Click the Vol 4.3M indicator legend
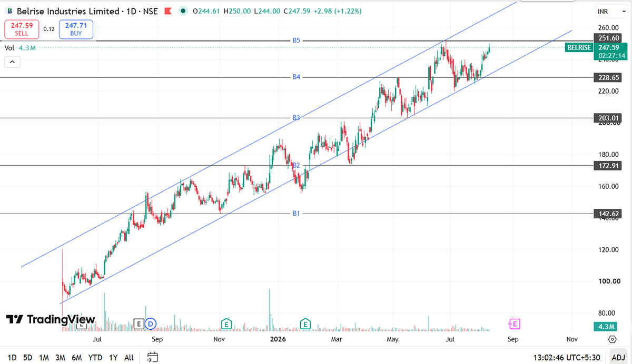This screenshot has height=364, width=632. [x=20, y=48]
